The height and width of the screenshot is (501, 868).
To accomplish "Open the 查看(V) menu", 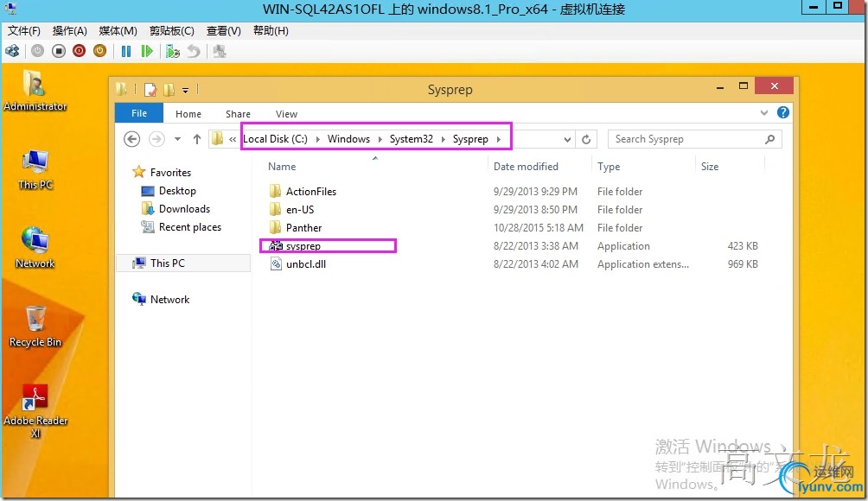I will (224, 31).
